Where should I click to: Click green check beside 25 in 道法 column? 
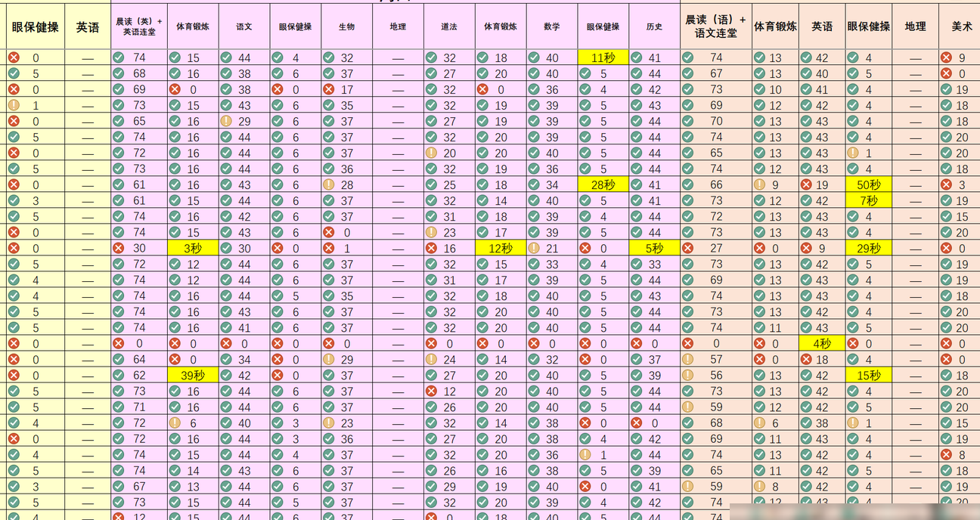(x=431, y=184)
